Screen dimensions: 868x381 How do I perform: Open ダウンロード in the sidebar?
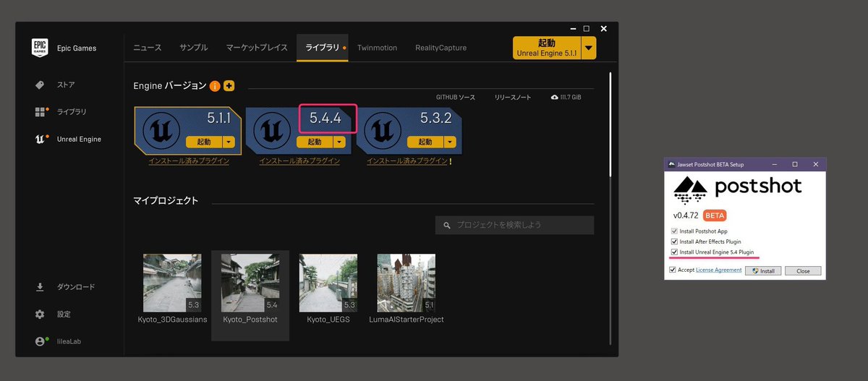(64, 287)
